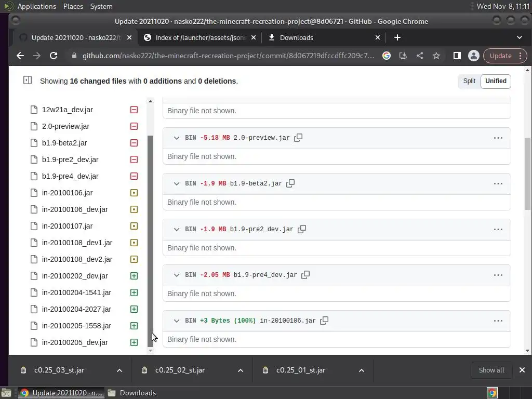This screenshot has width=532, height=399.
Task: Click Chrome icon in system tray
Action: point(492,393)
